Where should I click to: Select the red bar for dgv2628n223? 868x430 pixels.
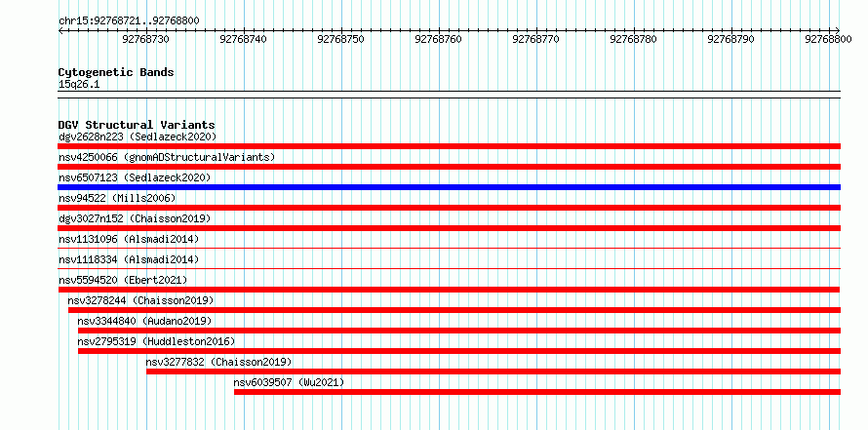(449, 146)
